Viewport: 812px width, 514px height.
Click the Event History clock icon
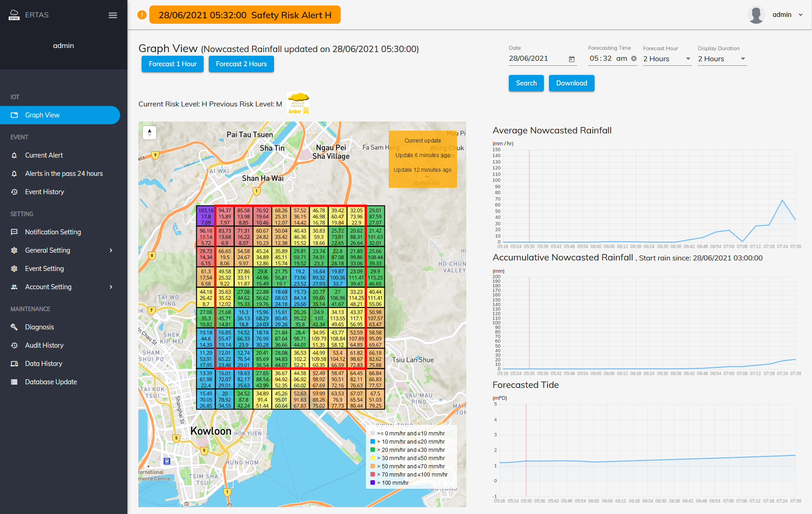pyautogui.click(x=14, y=192)
